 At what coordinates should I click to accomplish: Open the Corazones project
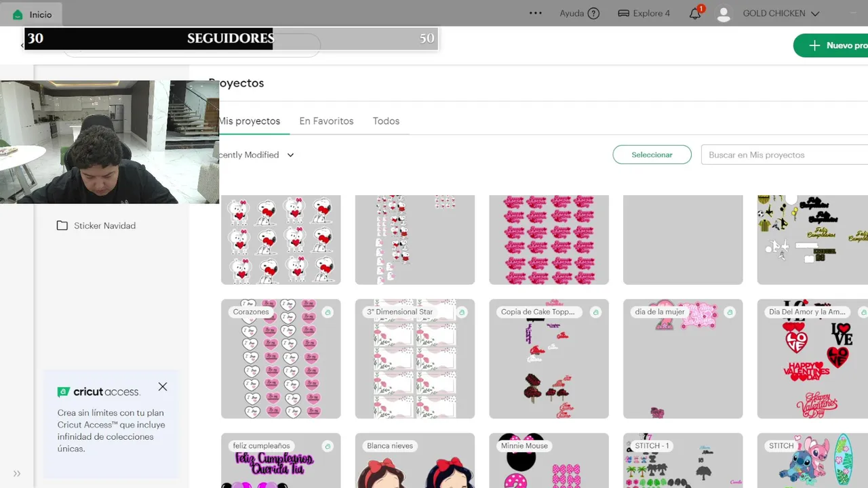point(281,359)
